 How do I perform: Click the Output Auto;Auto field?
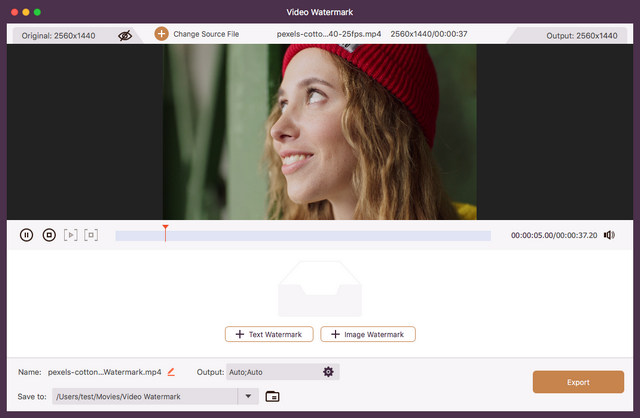click(x=272, y=372)
